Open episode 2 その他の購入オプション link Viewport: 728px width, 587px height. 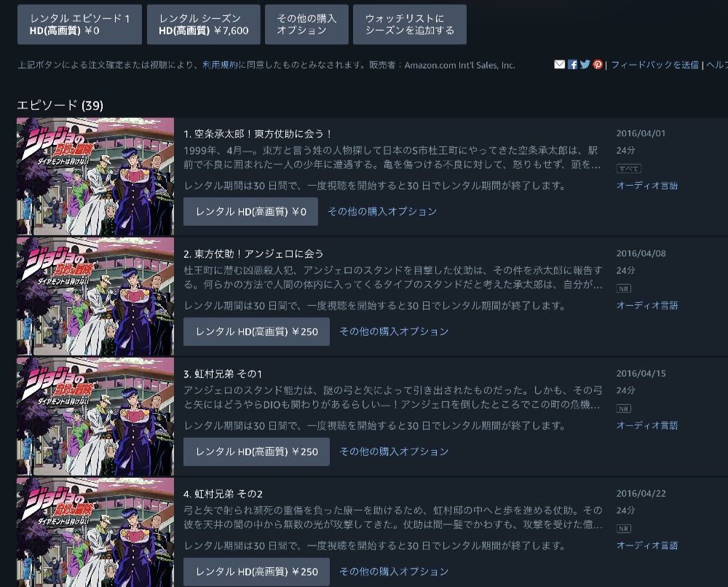pyautogui.click(x=394, y=331)
